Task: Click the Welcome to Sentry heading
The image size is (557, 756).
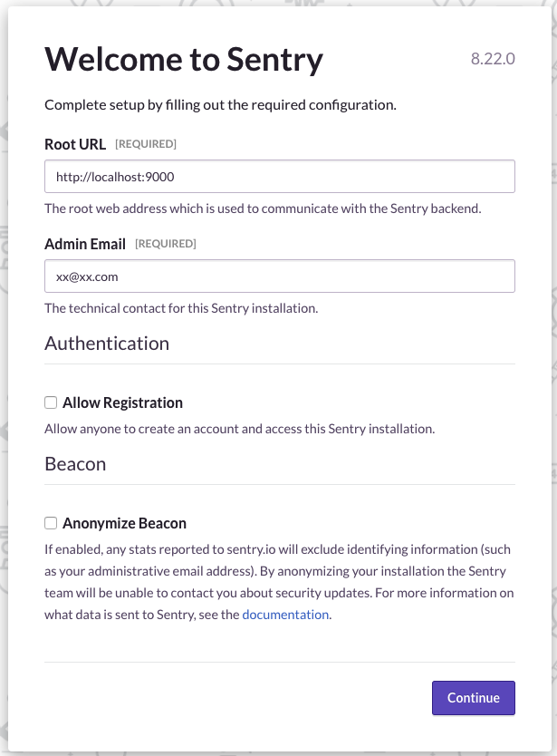Action: coord(184,60)
